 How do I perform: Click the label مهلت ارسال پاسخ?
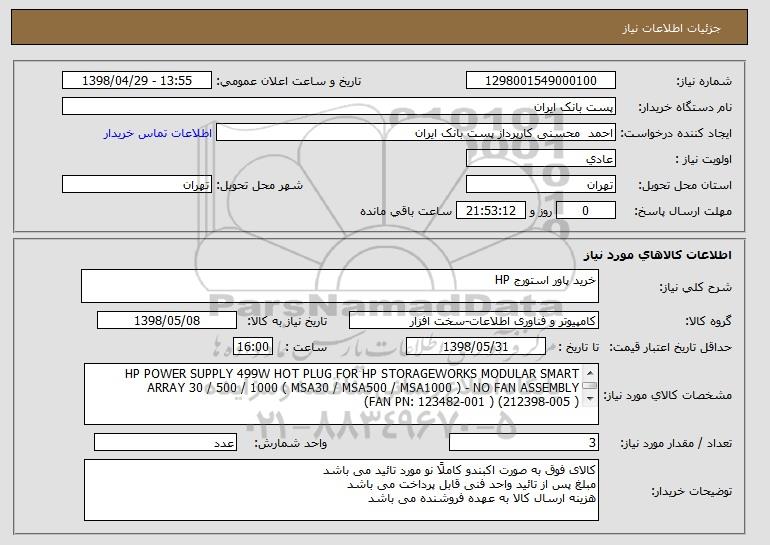tap(683, 212)
